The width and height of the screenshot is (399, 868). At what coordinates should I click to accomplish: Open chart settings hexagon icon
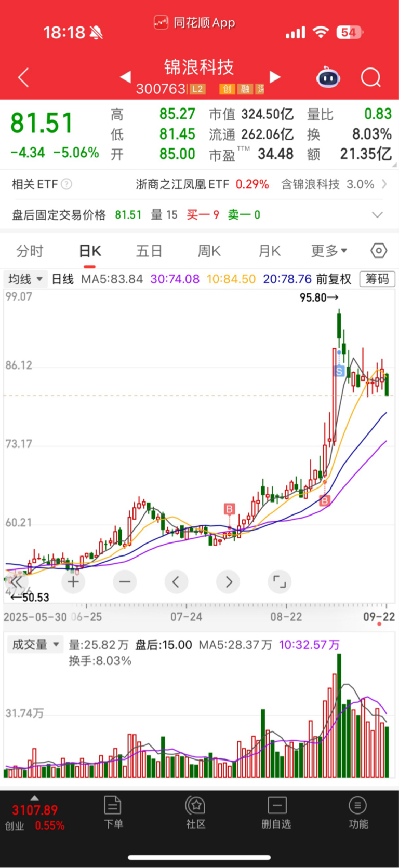point(379,251)
